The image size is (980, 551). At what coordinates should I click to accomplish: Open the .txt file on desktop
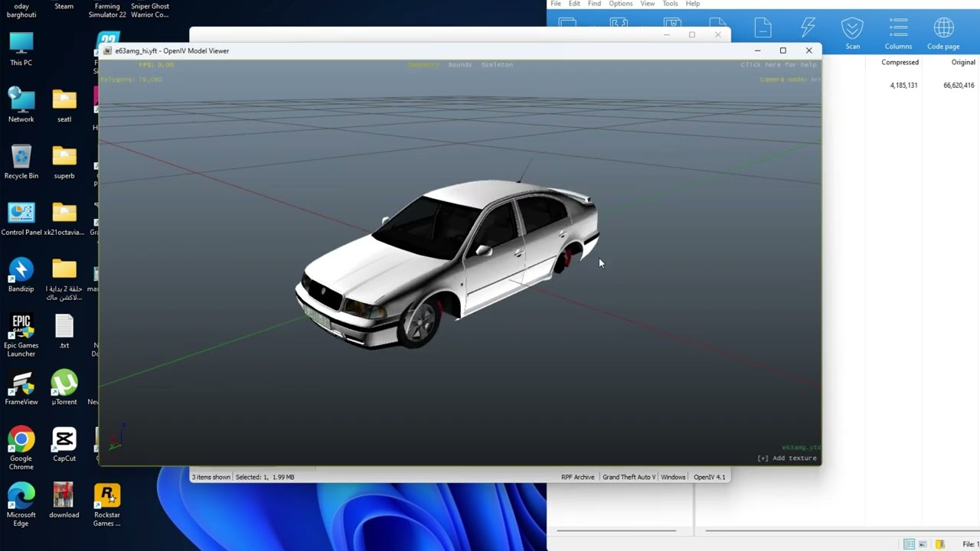[x=64, y=331]
